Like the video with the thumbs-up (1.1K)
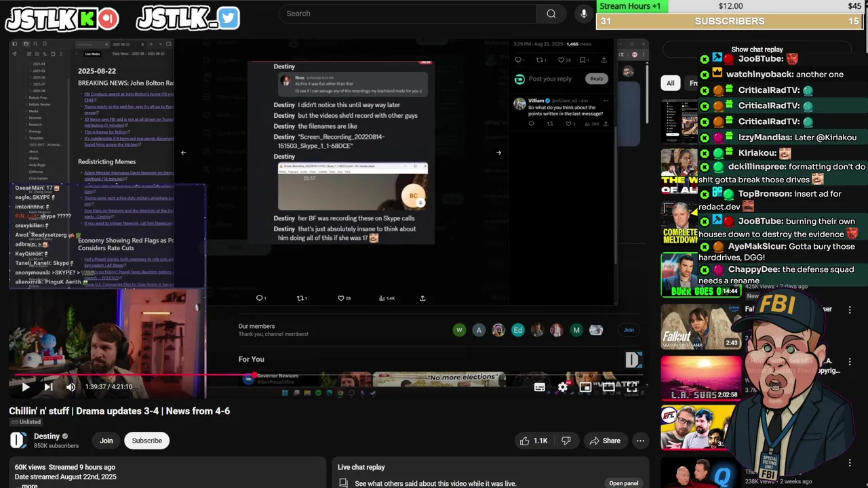Image resolution: width=868 pixels, height=488 pixels. (x=533, y=441)
